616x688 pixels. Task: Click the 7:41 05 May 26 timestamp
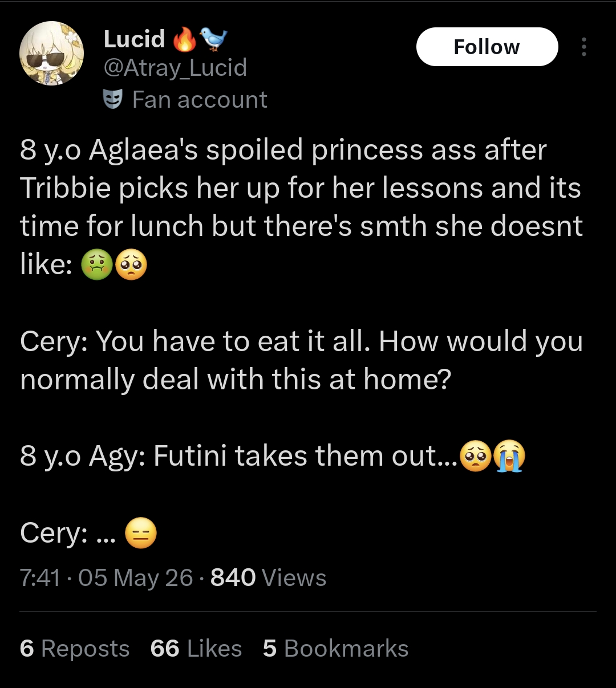(107, 578)
